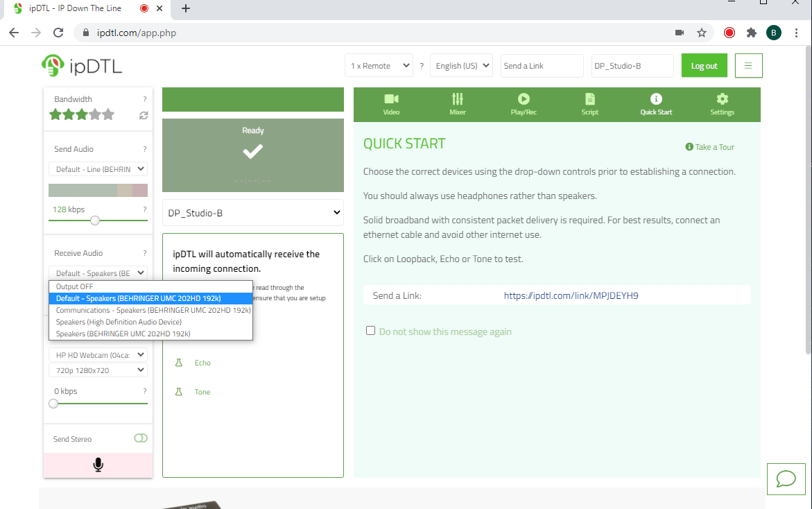Open the Video tab
The width and height of the screenshot is (812, 509).
391,104
